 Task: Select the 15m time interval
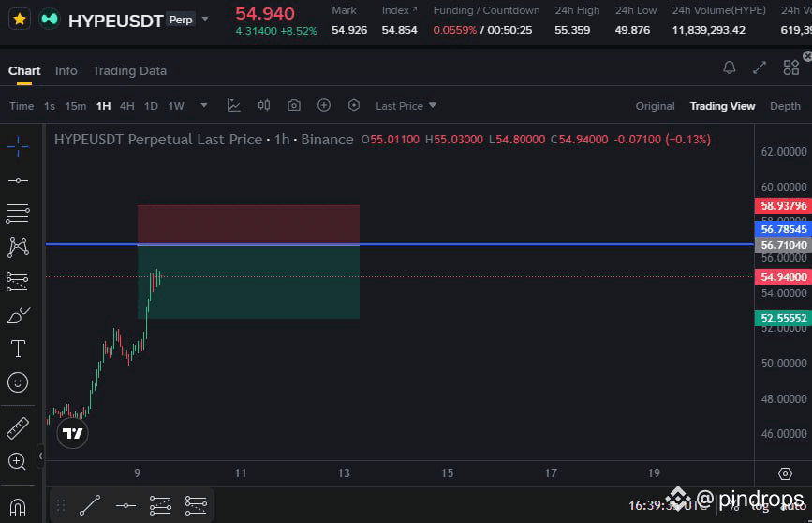pos(76,106)
